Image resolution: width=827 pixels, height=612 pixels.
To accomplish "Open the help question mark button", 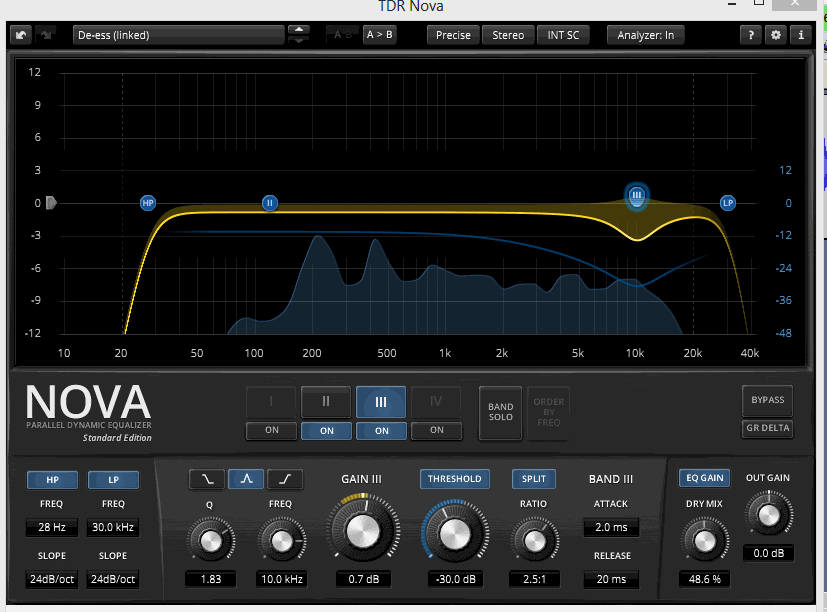I will coord(751,35).
